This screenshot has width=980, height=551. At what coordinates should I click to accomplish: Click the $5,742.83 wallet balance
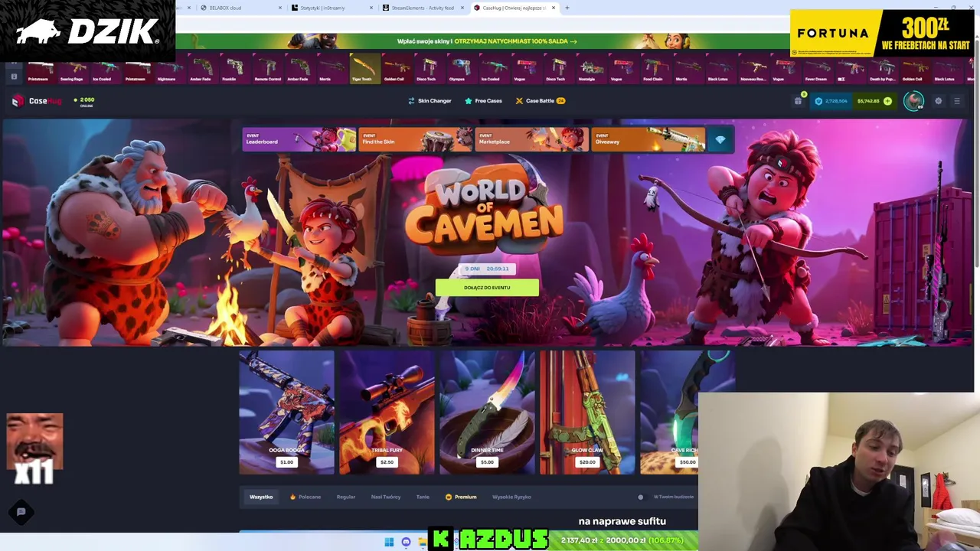(x=868, y=101)
